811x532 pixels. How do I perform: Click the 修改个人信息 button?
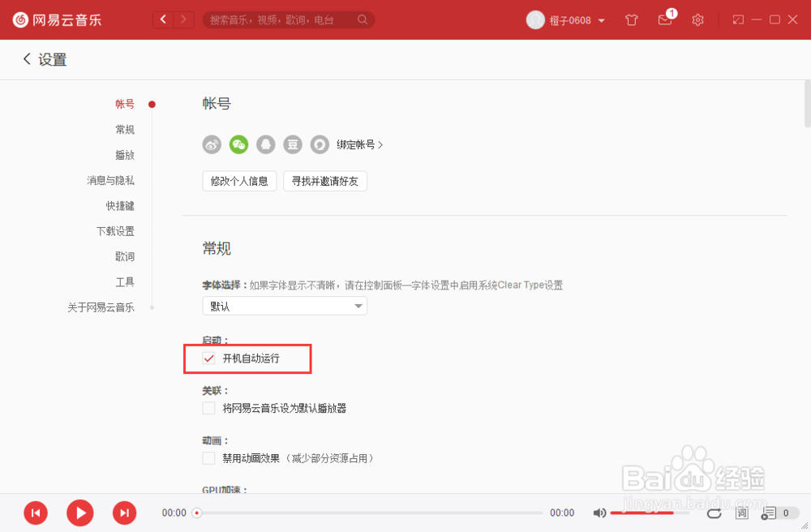[239, 181]
